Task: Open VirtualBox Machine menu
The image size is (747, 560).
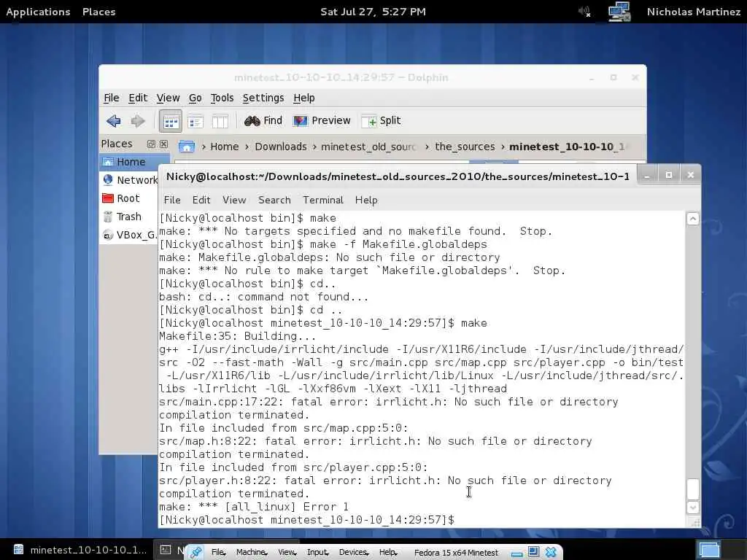Action: 252,553
